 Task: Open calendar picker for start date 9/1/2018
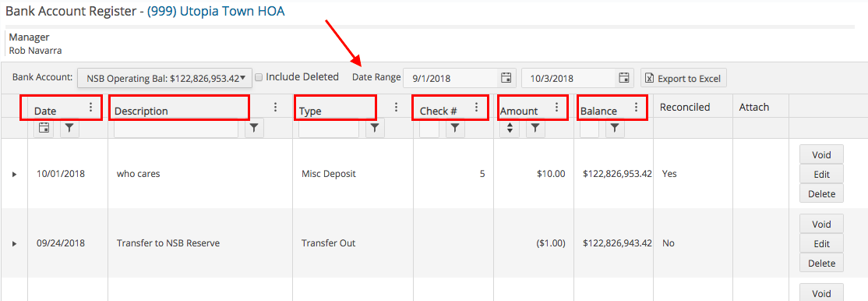click(506, 78)
